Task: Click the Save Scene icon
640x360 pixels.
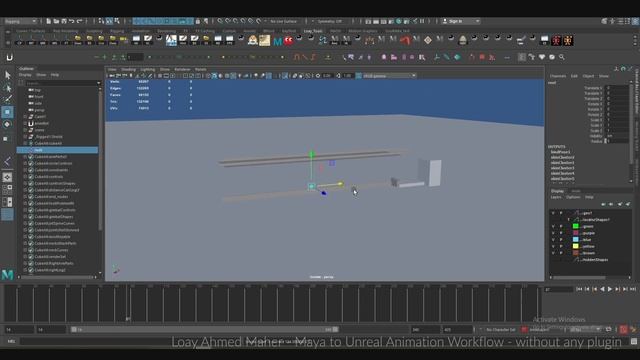Action: [x=64, y=21]
